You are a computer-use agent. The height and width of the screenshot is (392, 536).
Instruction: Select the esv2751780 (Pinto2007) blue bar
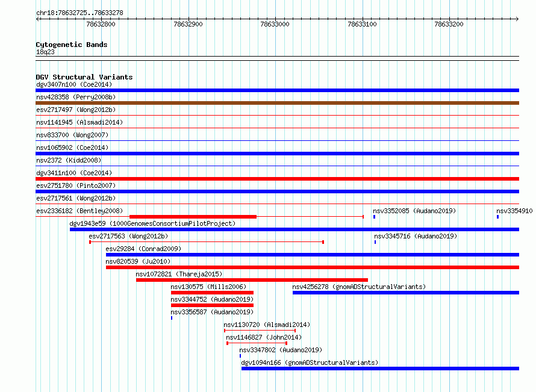(x=277, y=191)
